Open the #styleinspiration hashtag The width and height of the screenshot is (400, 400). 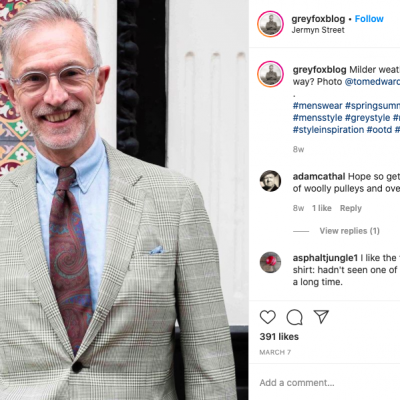pyautogui.click(x=328, y=130)
